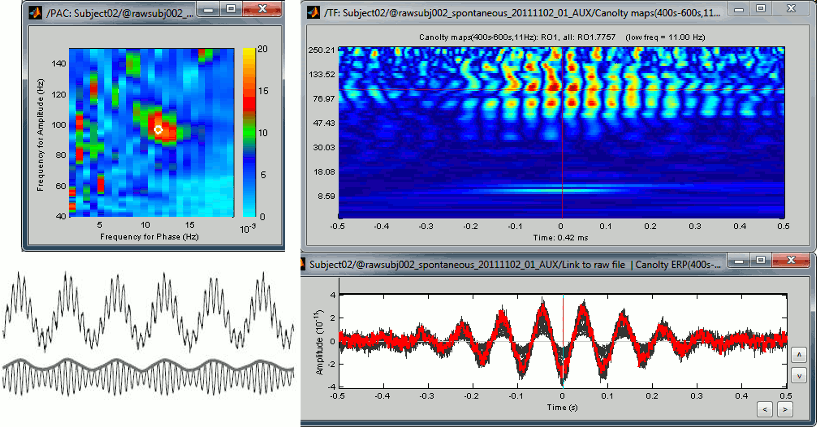The image size is (817, 427).
Task: Click the left arrow button below the ERP plot
Action: (763, 408)
